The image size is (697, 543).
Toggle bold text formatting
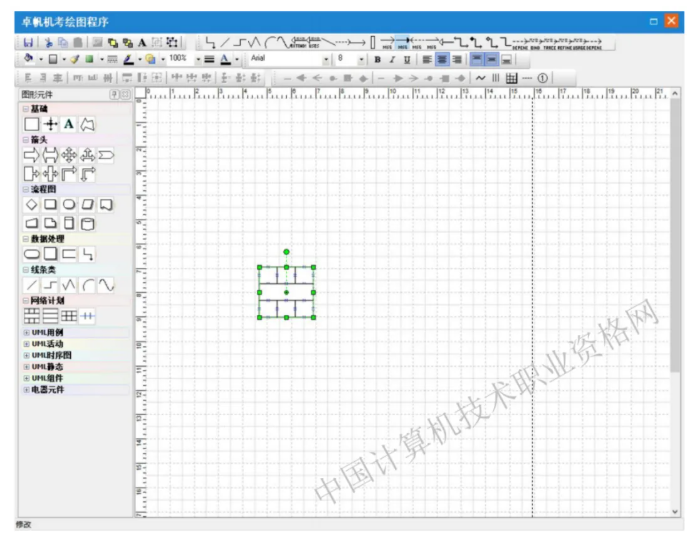tap(378, 59)
